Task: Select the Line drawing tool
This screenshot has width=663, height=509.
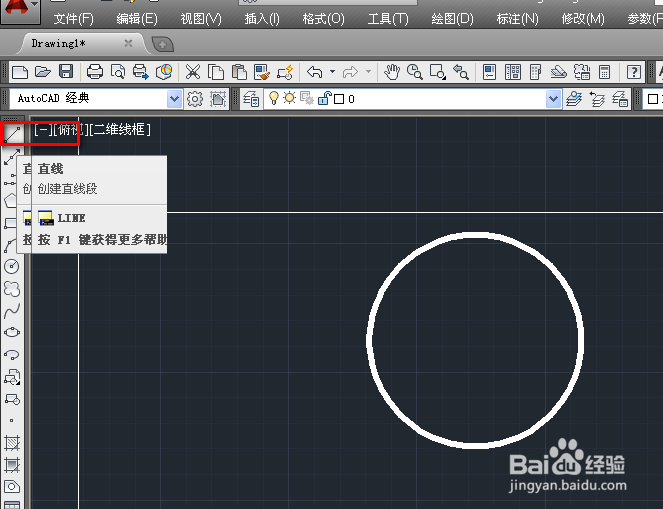Action: coord(12,134)
